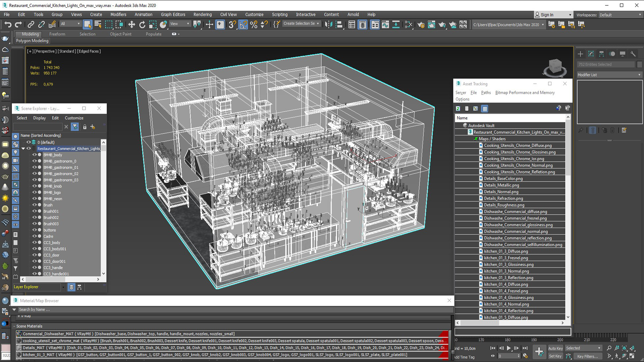Click the lock icon in Scene Explorer

click(x=85, y=127)
